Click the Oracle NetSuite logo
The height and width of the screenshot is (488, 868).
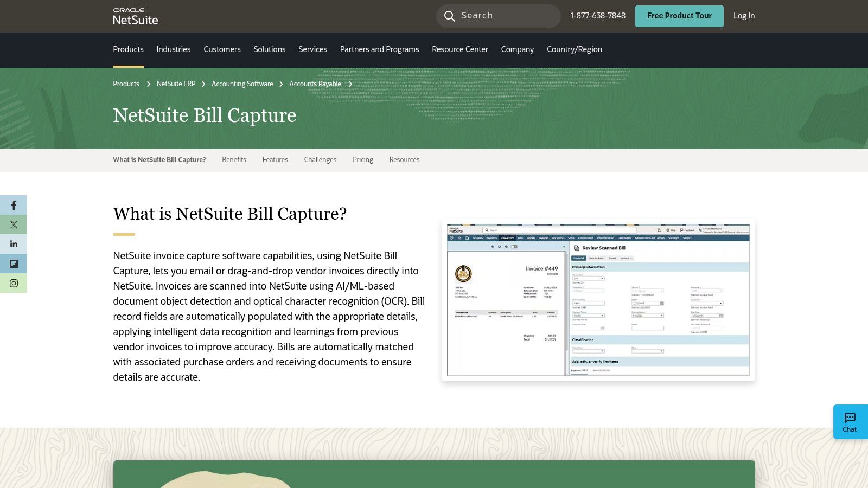click(x=135, y=16)
